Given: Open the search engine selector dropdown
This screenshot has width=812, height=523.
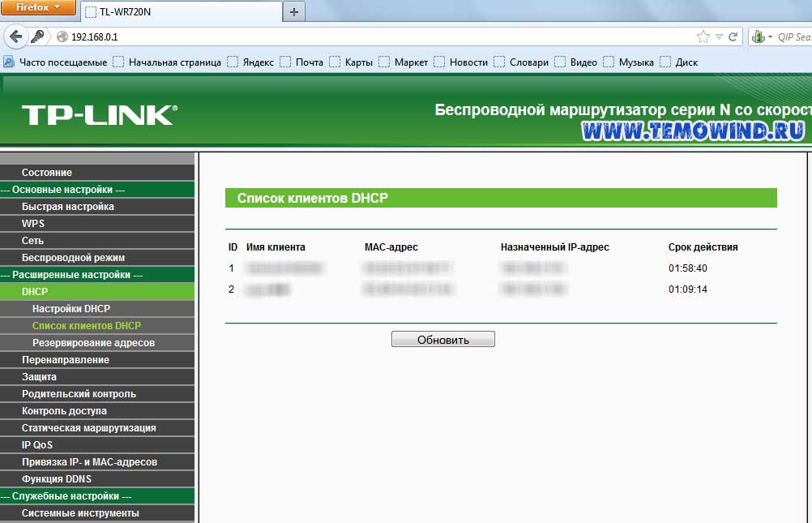Looking at the screenshot, I should 762,36.
